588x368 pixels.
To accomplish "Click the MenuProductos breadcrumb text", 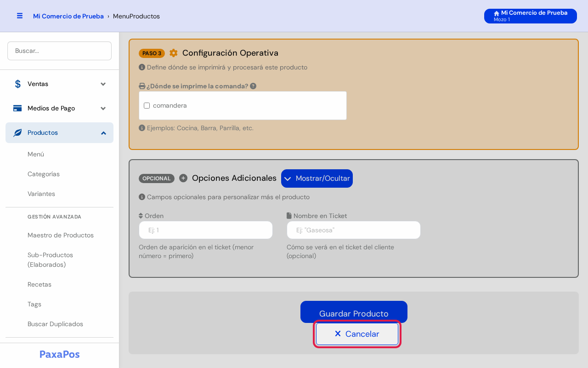I will 136,16.
